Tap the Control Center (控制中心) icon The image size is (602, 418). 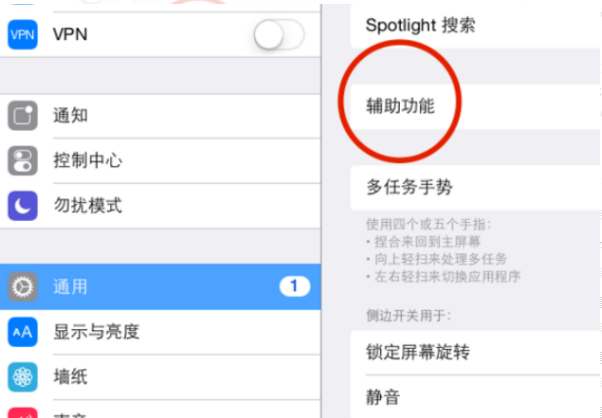23,160
